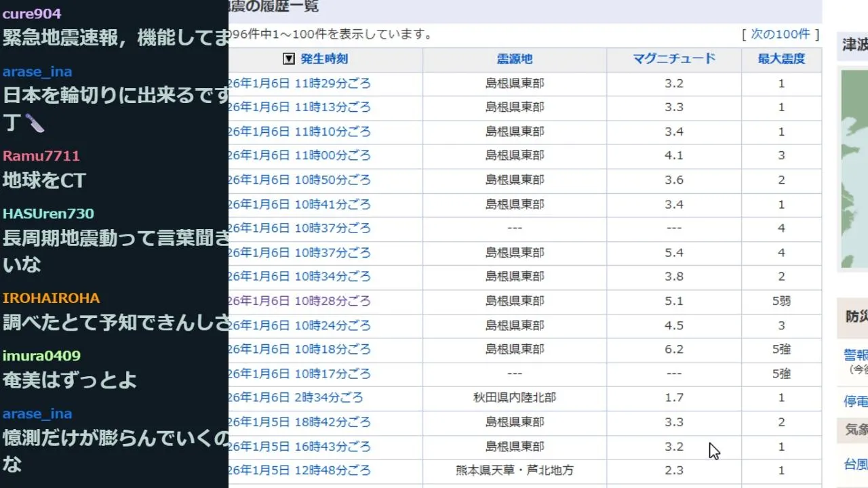The height and width of the screenshot is (488, 868).
Task: Open the 停電 link in the sidebar
Action: pyautogui.click(x=856, y=401)
